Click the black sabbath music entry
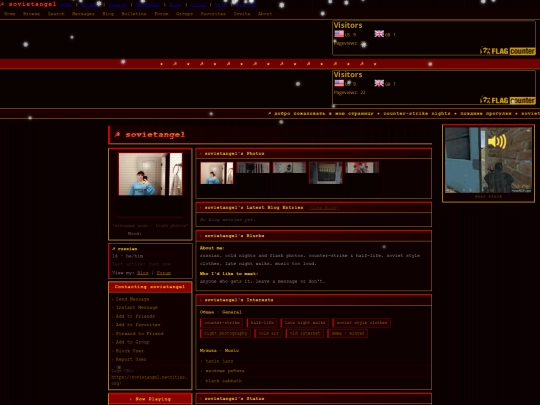Viewport: 540px width, 405px height. [x=224, y=381]
